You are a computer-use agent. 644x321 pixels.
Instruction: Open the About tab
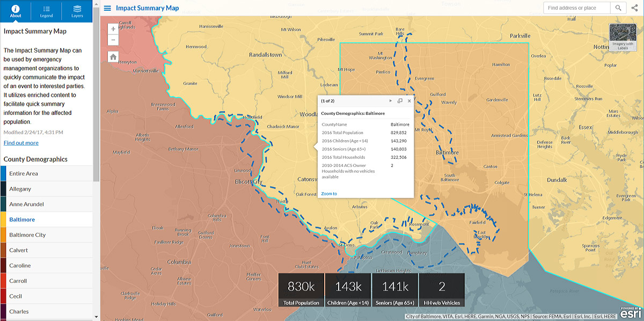tap(16, 11)
